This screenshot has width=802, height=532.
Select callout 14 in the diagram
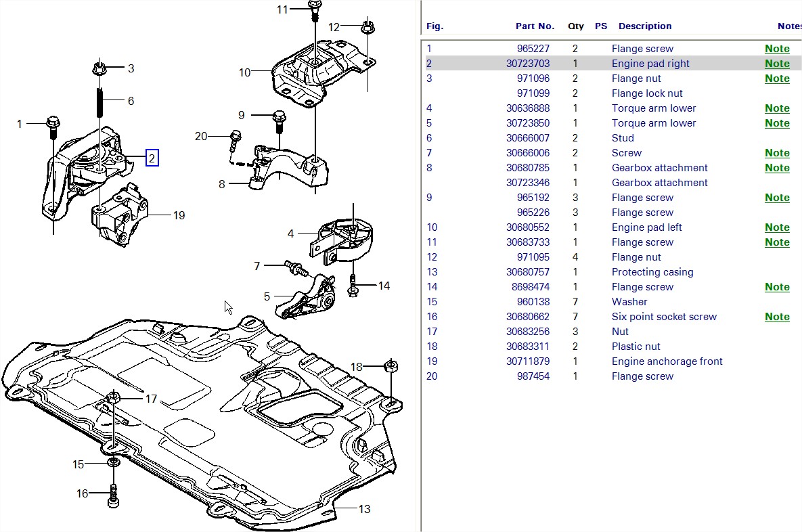[x=384, y=286]
